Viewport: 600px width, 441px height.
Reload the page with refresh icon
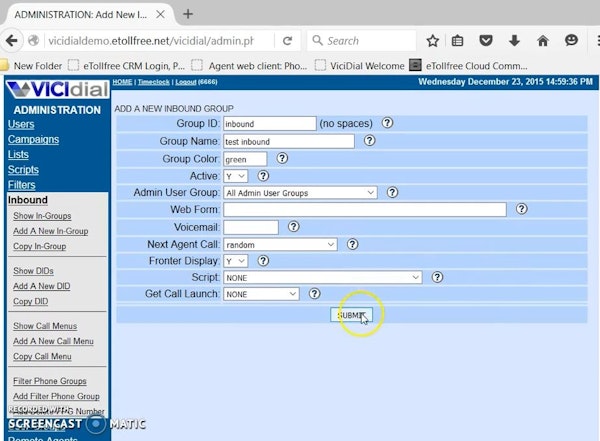[x=287, y=41]
